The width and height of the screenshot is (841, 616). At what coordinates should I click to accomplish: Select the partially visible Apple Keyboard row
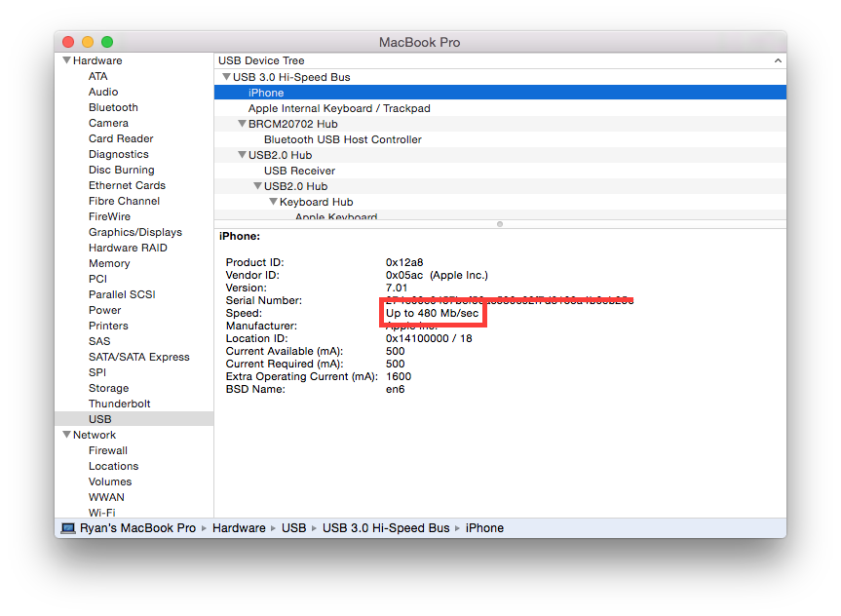[x=500, y=215]
